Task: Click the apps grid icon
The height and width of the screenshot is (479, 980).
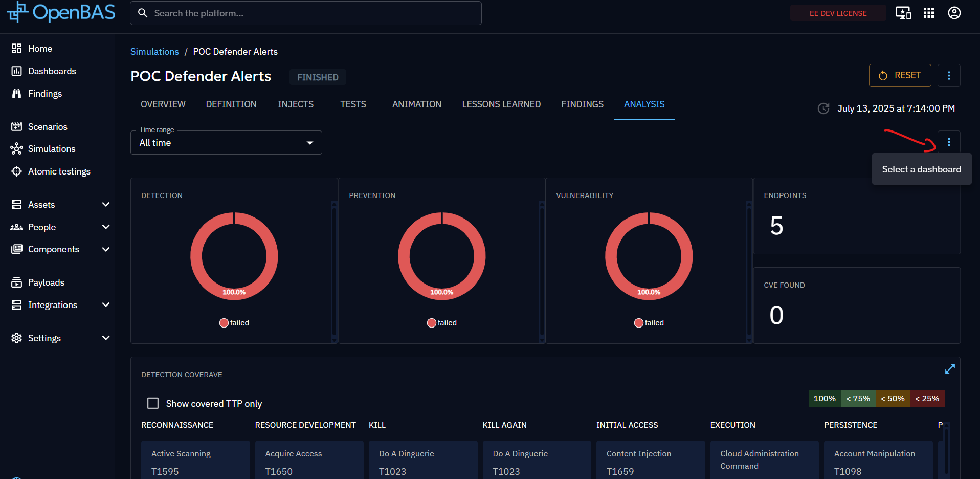Action: click(929, 13)
